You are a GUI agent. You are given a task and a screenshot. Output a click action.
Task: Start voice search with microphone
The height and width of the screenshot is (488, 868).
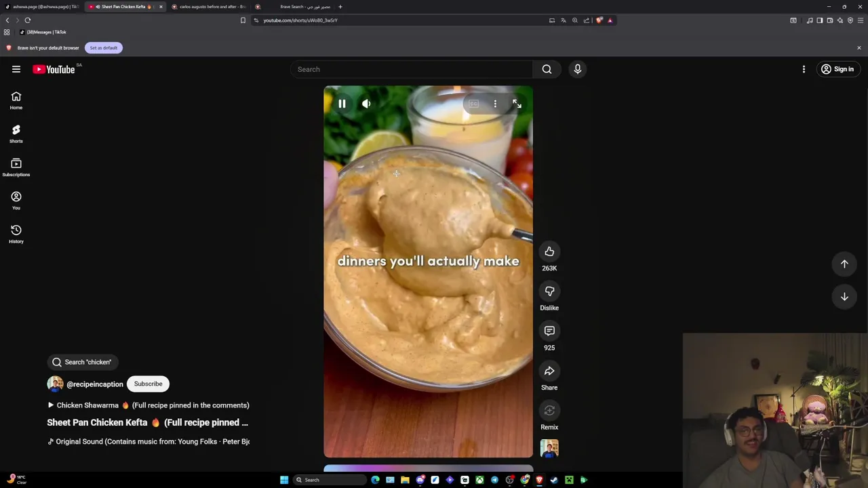click(x=578, y=69)
